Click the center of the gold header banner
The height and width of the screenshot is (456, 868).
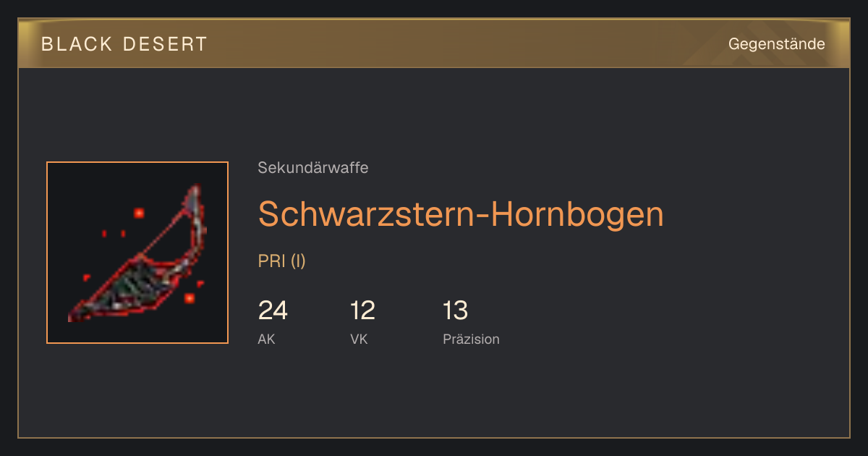pyautogui.click(x=434, y=43)
